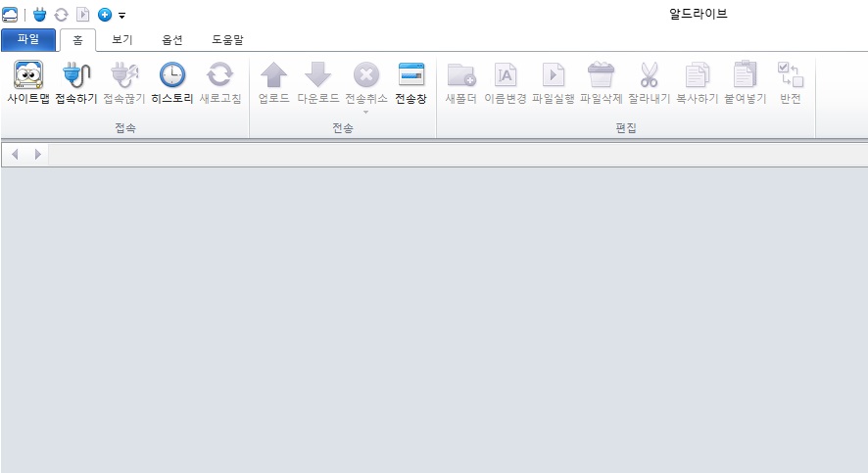Click the quick access plug connect icon
The image size is (868, 473).
(x=39, y=15)
